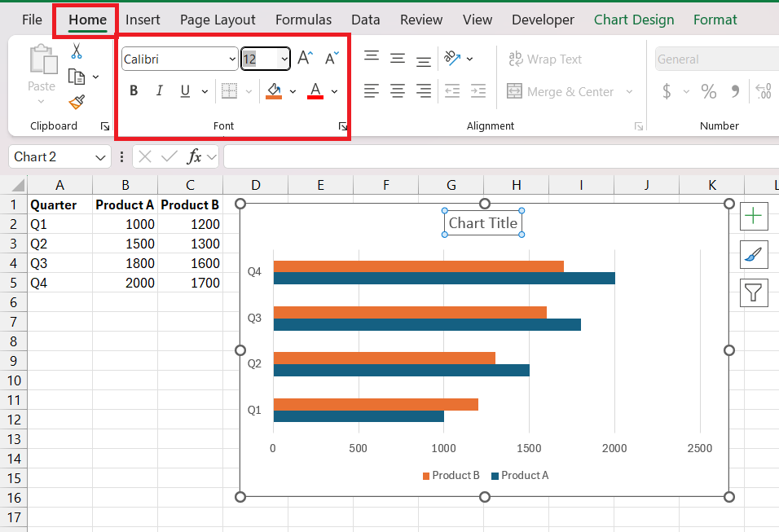Image resolution: width=779 pixels, height=532 pixels.
Task: Open Chart Elements with the plus icon
Action: pyautogui.click(x=754, y=216)
